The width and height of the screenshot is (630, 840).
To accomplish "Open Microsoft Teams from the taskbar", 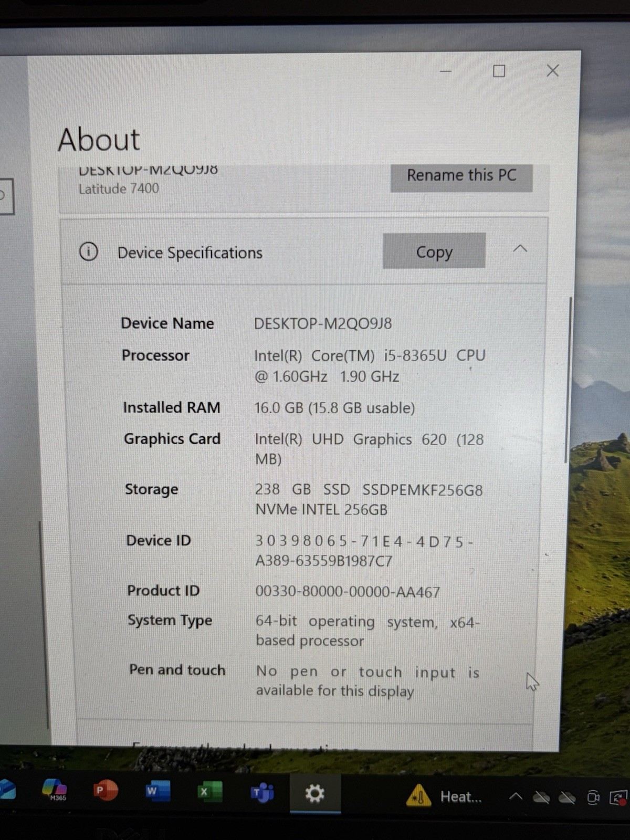I will 262,793.
